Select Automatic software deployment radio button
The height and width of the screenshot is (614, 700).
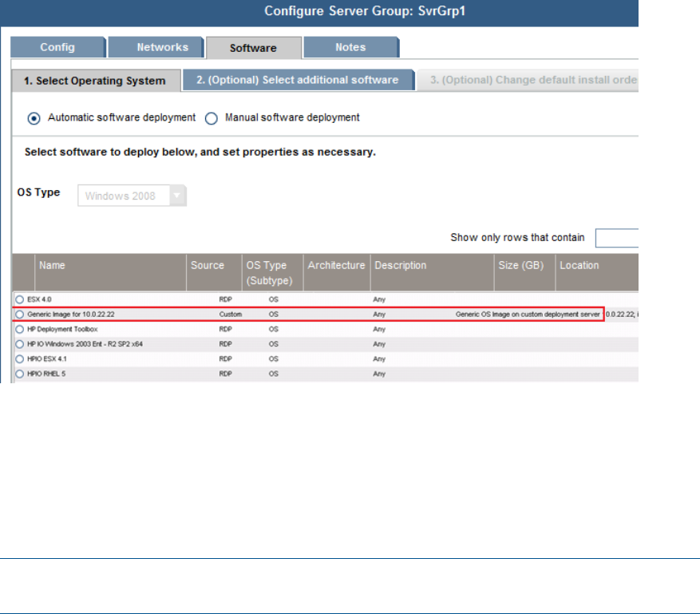(x=34, y=118)
